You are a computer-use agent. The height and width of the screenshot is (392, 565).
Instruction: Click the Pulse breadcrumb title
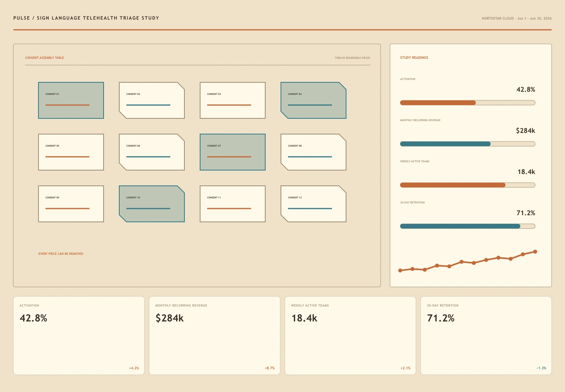pos(86,18)
